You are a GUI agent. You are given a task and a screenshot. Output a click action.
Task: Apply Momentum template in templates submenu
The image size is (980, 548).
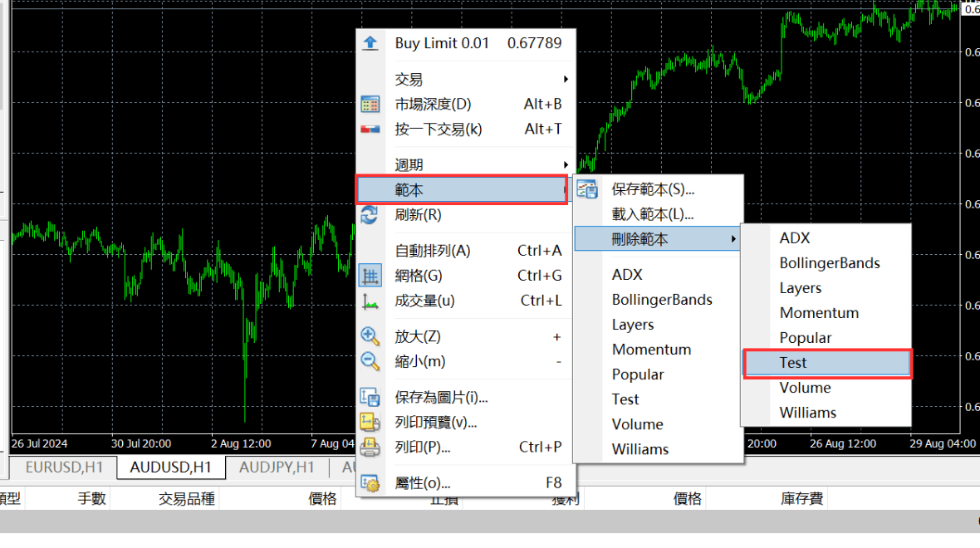658,350
